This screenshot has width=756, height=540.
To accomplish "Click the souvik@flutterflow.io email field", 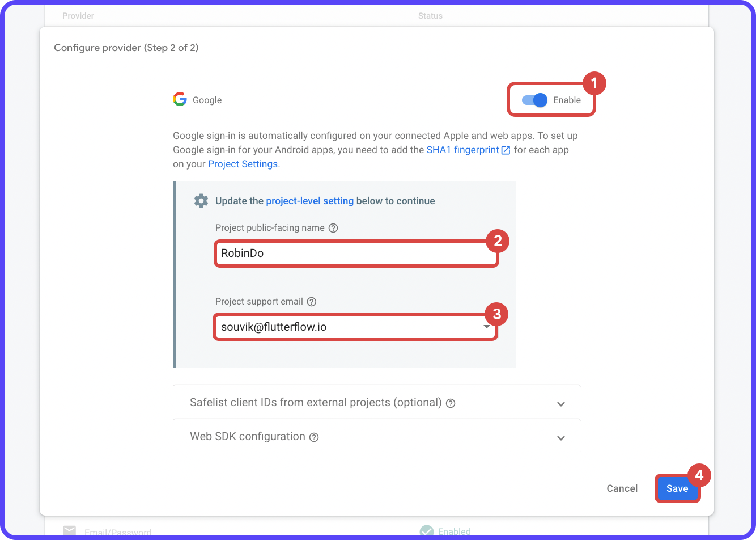I will (340, 327).
